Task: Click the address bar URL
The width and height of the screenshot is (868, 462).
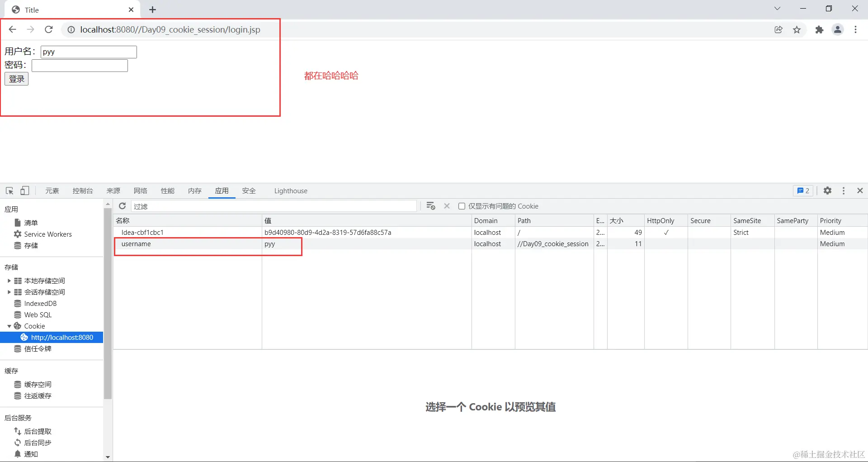Action: (170, 29)
